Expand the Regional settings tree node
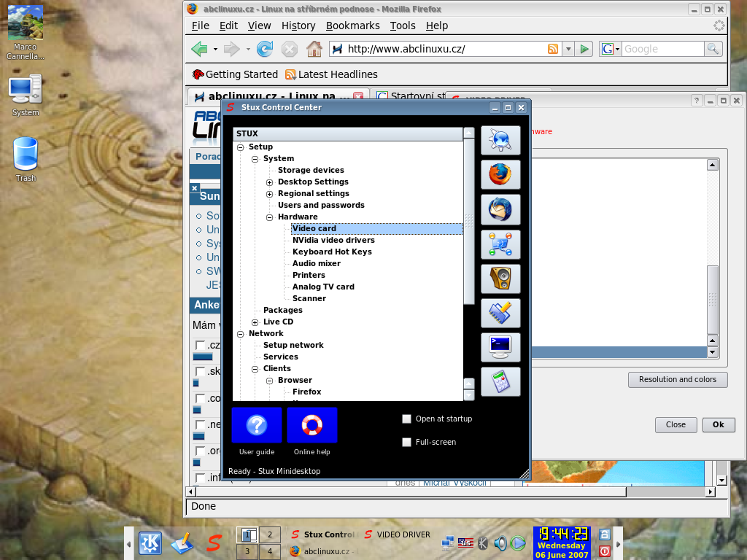This screenshot has width=747, height=560. [270, 194]
